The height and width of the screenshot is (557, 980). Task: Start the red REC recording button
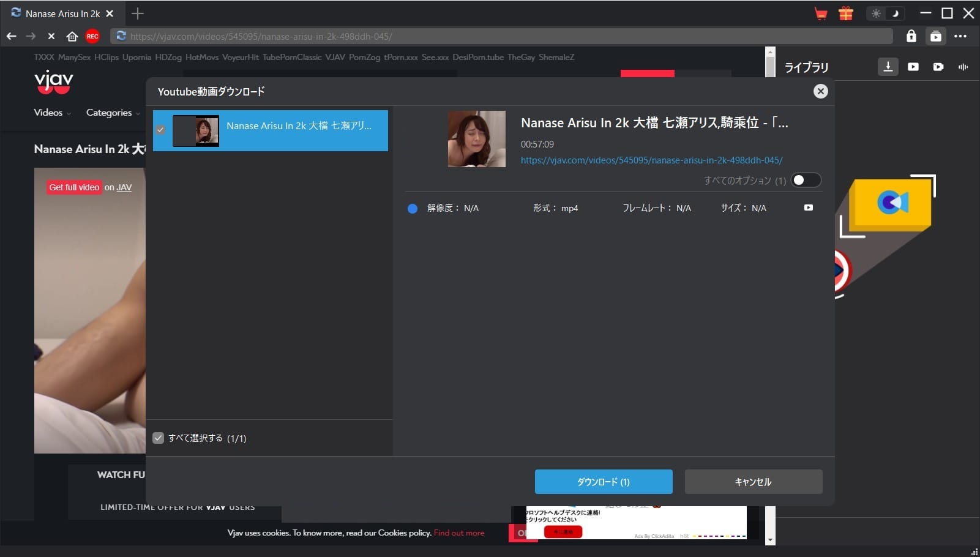92,36
